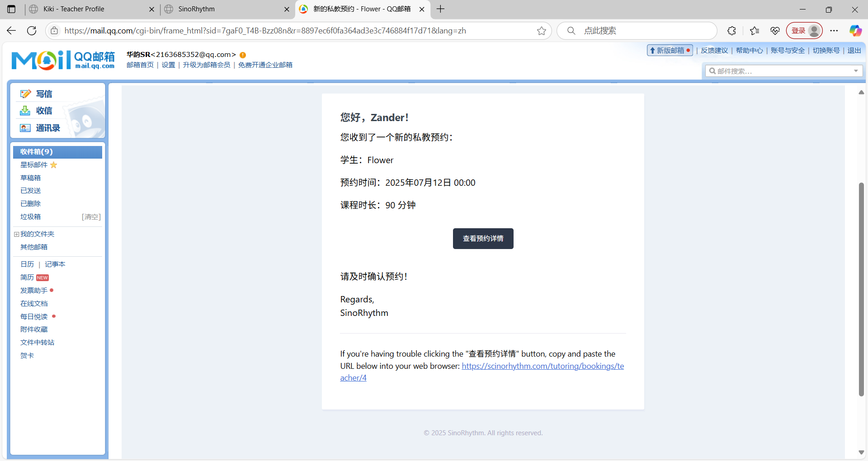Open browser extensions puzzle icon

pyautogui.click(x=731, y=31)
